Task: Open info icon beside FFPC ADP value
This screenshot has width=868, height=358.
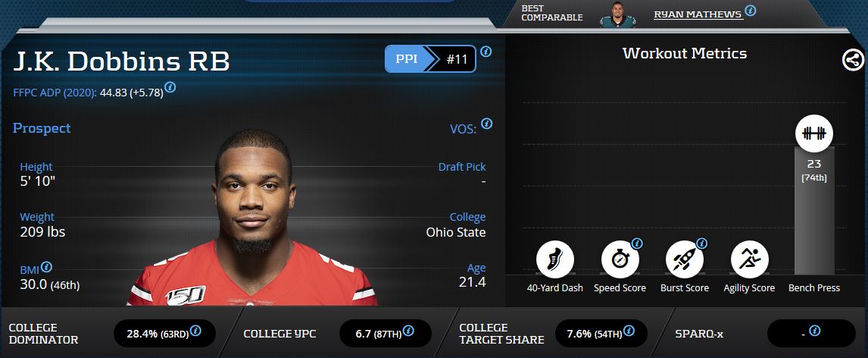Action: pyautogui.click(x=170, y=87)
